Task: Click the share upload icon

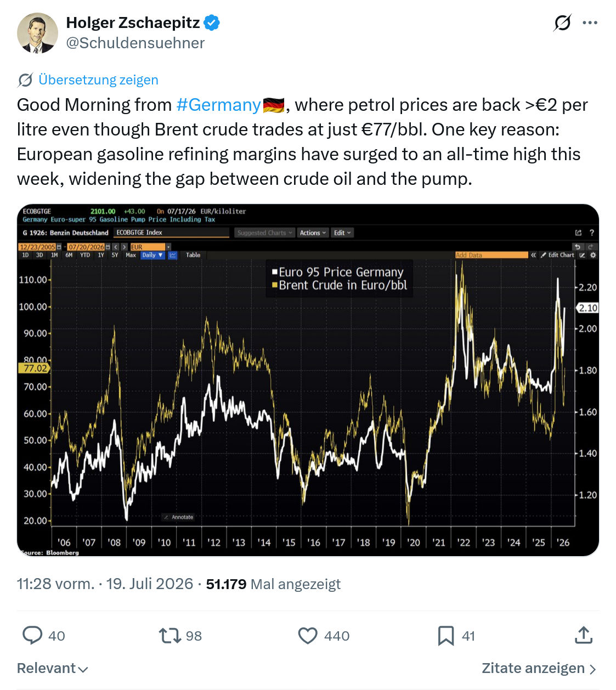Action: 584,635
